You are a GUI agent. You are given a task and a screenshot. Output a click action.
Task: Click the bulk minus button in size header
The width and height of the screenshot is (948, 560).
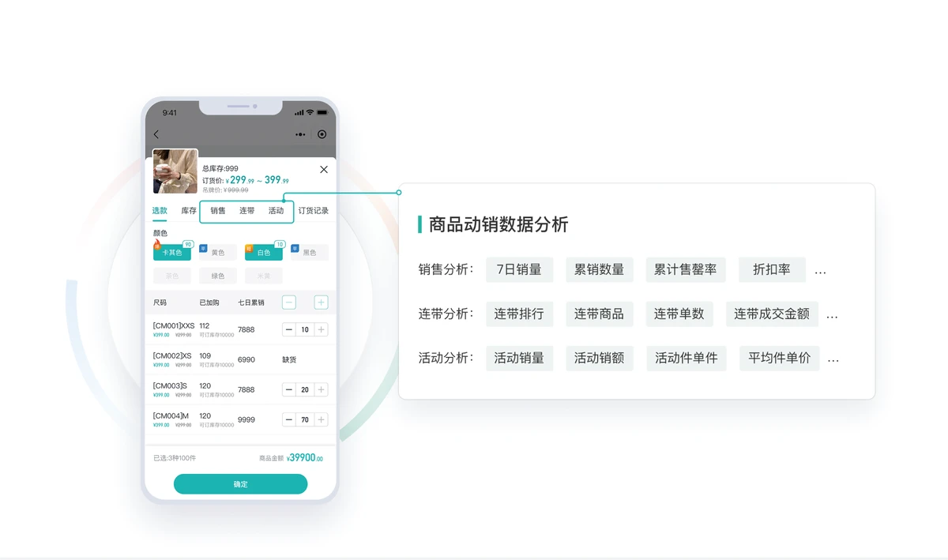tap(289, 303)
